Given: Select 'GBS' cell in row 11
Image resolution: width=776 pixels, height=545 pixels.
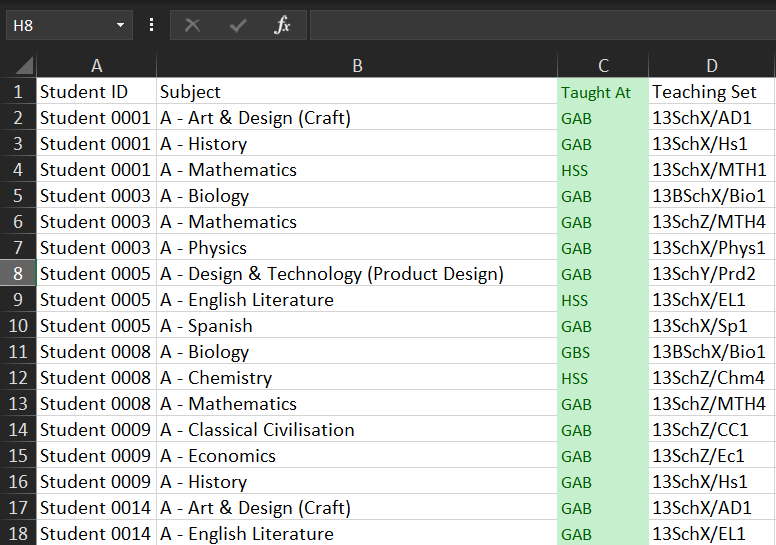Looking at the screenshot, I should coord(603,351).
